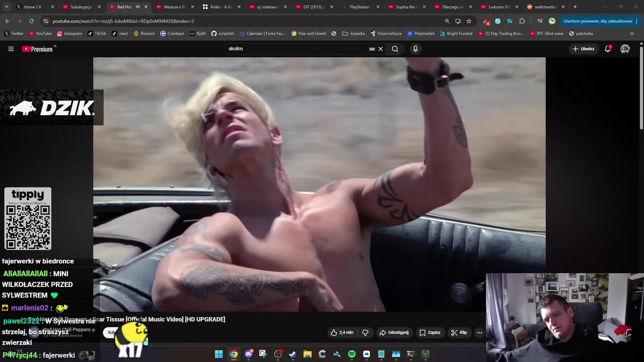Click the Utwórz create button

click(x=583, y=49)
